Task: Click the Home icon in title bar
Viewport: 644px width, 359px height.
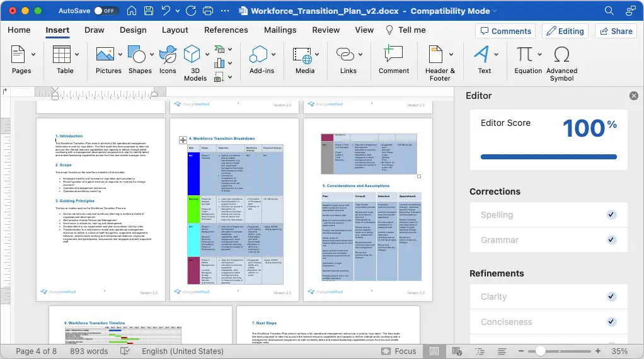Action: (132, 11)
